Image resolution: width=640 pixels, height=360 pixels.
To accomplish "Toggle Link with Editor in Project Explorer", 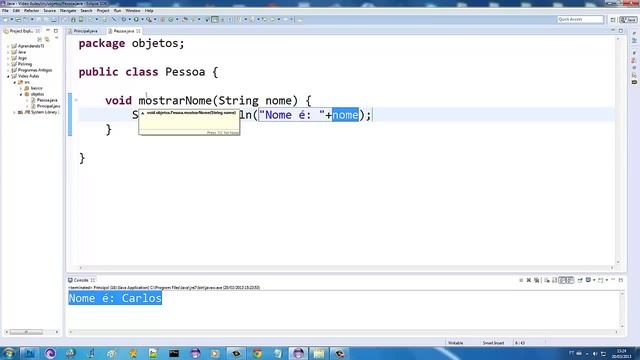I will (x=47, y=39).
